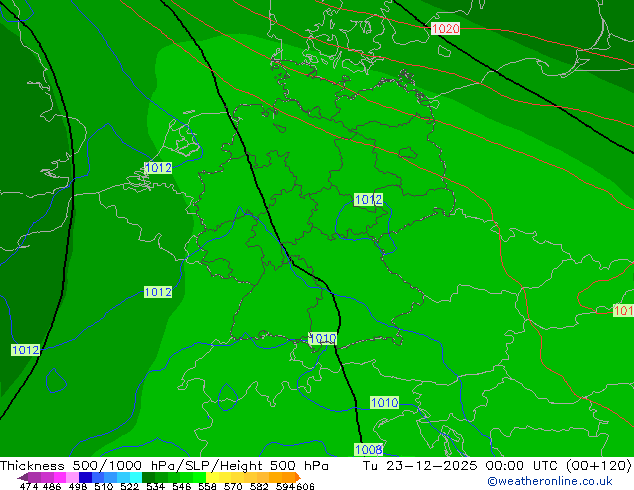Click the legend value 486
The image size is (634, 490).
coord(52,487)
